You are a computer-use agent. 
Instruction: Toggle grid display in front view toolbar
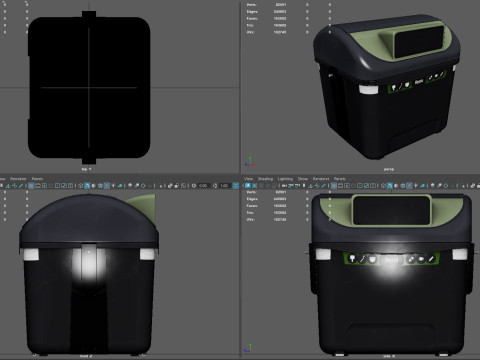(x=31, y=186)
